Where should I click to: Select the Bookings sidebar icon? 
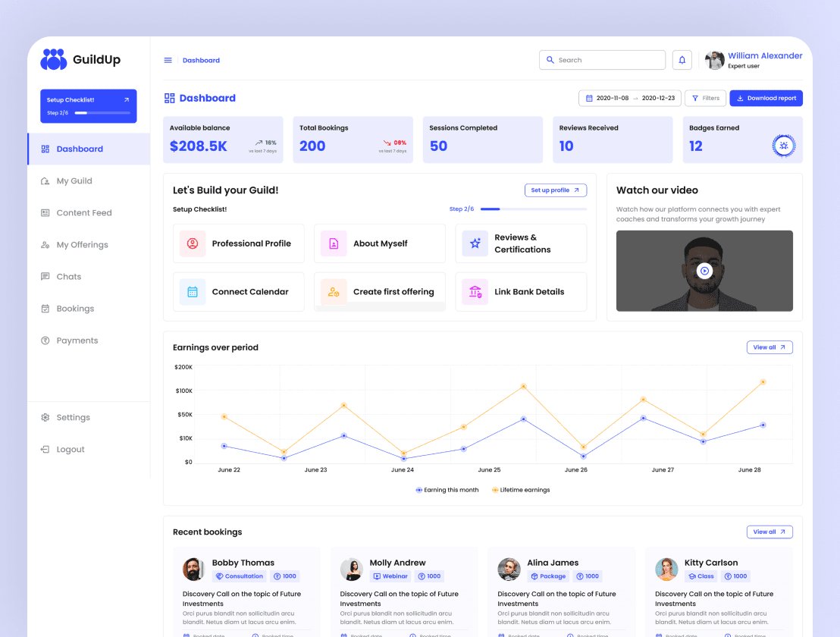pos(47,308)
